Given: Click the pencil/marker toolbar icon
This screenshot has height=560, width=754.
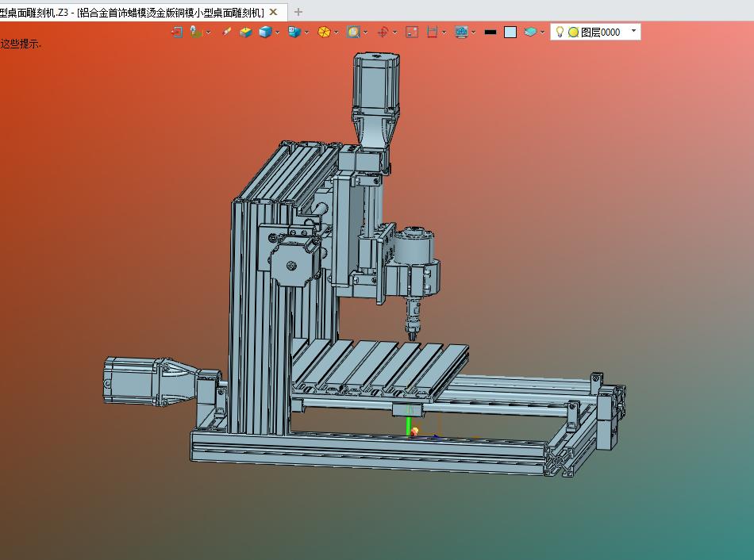Looking at the screenshot, I should point(227,32).
